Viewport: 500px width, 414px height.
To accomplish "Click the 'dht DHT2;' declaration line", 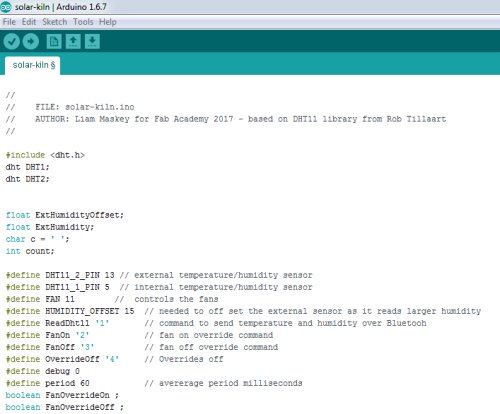I will pos(27,179).
